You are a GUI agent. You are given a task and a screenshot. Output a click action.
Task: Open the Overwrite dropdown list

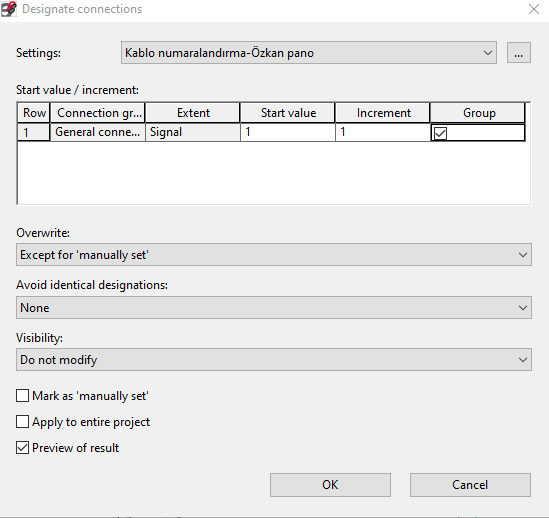click(274, 255)
